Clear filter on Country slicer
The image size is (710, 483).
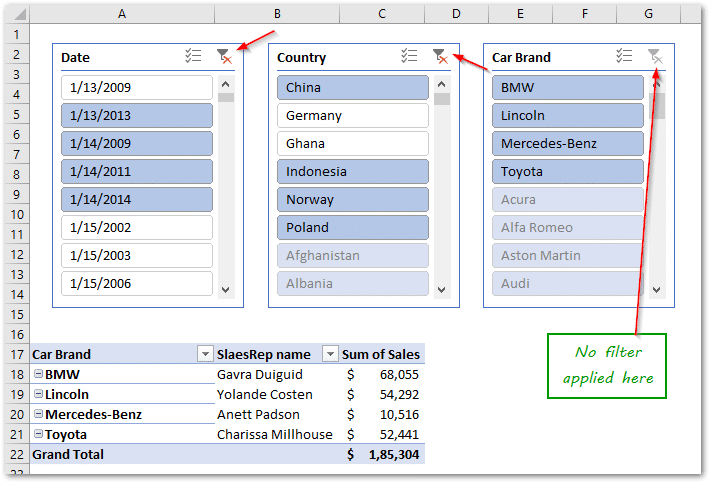pyautogui.click(x=439, y=57)
